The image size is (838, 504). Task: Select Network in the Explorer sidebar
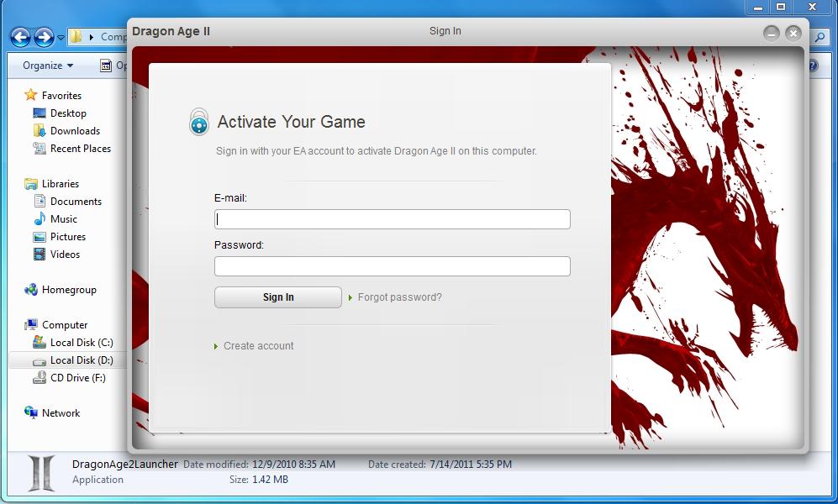coord(61,413)
